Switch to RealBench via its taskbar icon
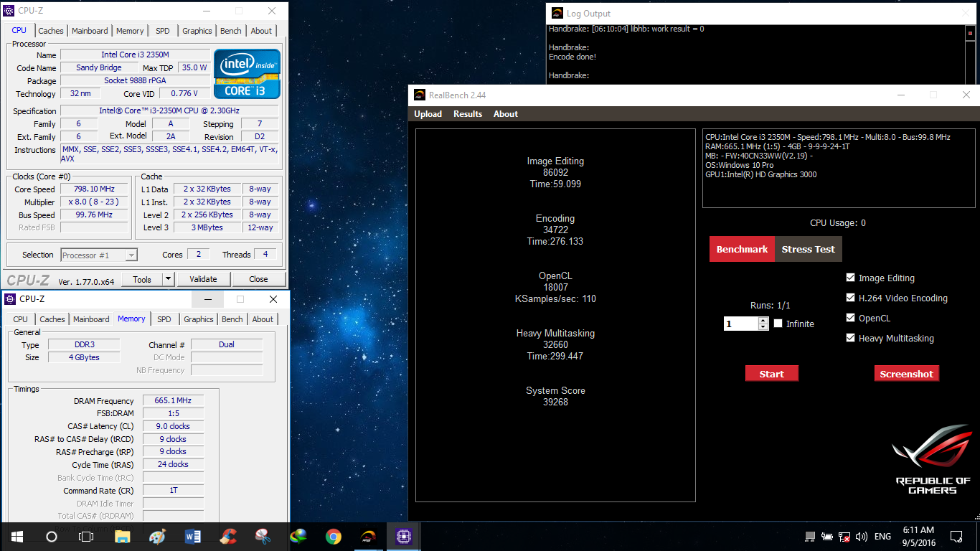 tap(369, 536)
